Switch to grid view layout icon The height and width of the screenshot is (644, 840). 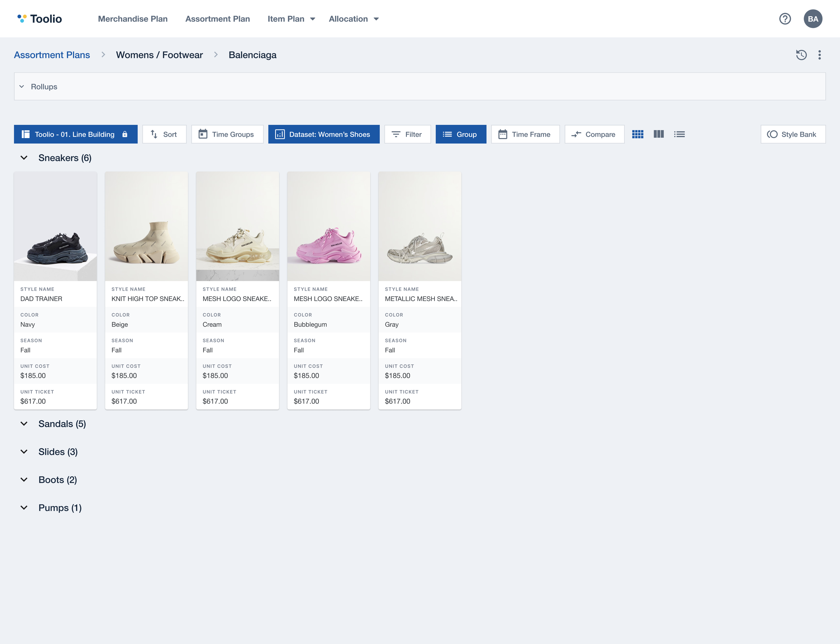pyautogui.click(x=638, y=134)
